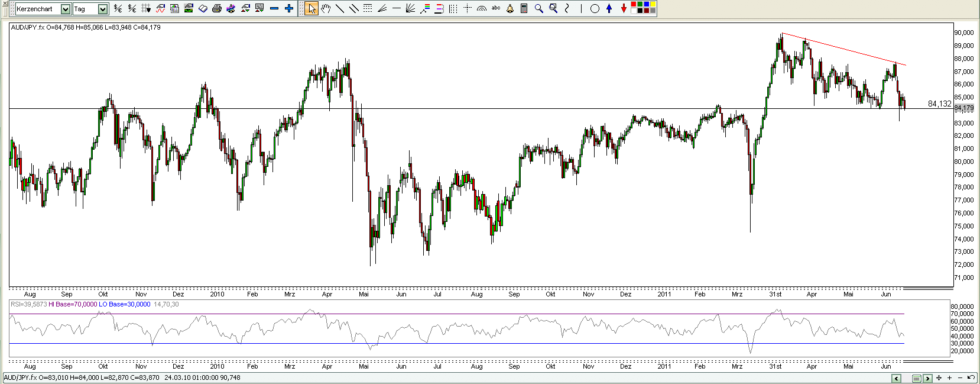
Task: Select the speed fan rays tool
Action: pyautogui.click(x=410, y=8)
